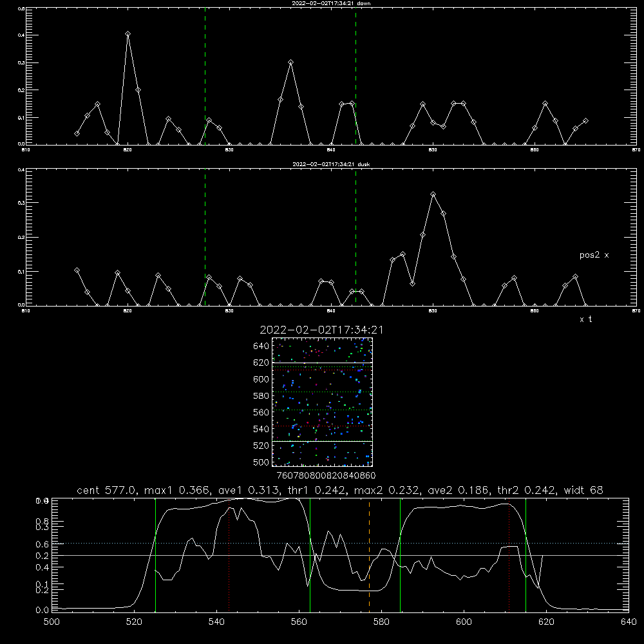
Task: Click the 'x t' label under the dusk plot
Action: [x=585, y=319]
